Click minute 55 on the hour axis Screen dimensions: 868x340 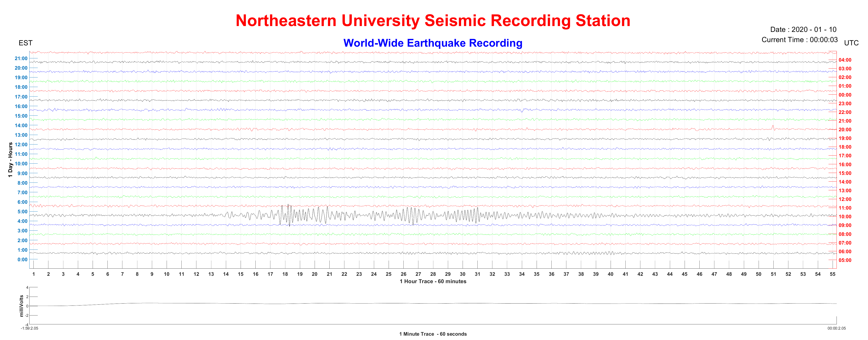click(x=833, y=274)
